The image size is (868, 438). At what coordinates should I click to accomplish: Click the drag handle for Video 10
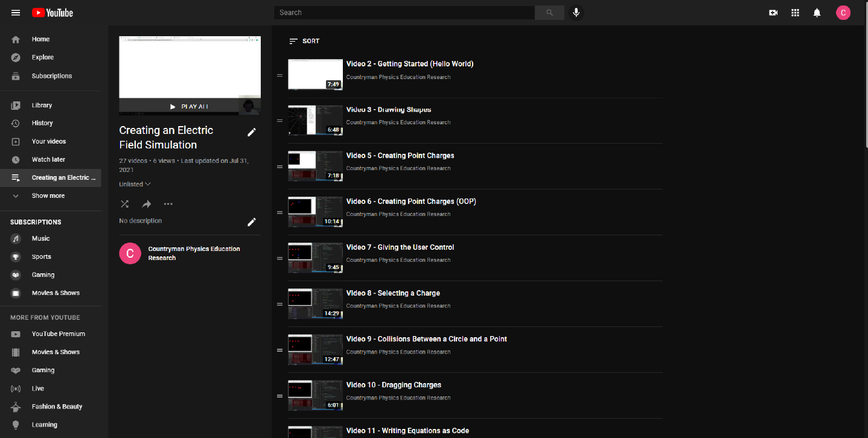pyautogui.click(x=279, y=396)
